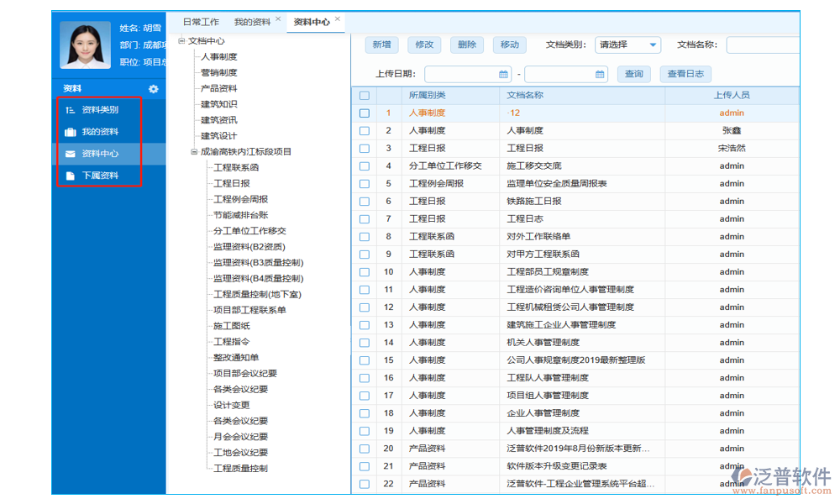This screenshot has width=840, height=504.
Task: Open the calendar picker for the end date
Action: point(598,74)
